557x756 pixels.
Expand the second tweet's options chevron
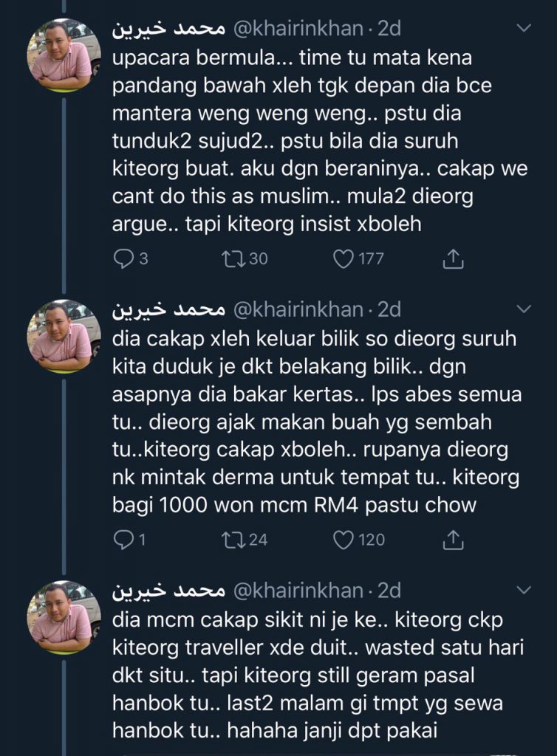point(524,309)
